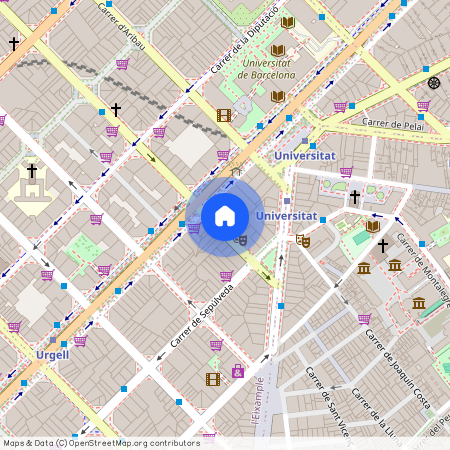Viewport: 450px width, 450px height.
Task: Click the shopping cart left of Carrer de Pelai
Action: tap(340, 107)
